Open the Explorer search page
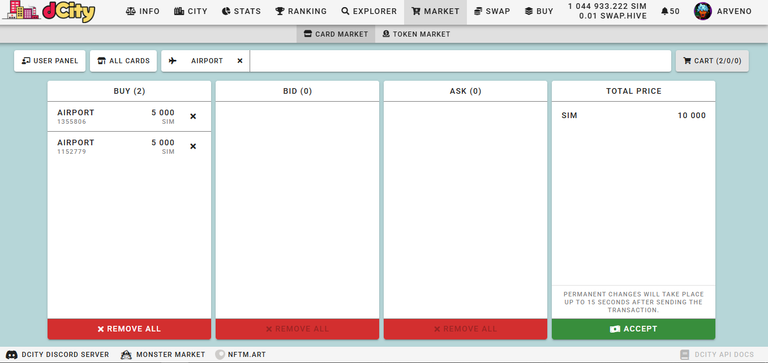Screen dimensions: 768x363 point(369,11)
